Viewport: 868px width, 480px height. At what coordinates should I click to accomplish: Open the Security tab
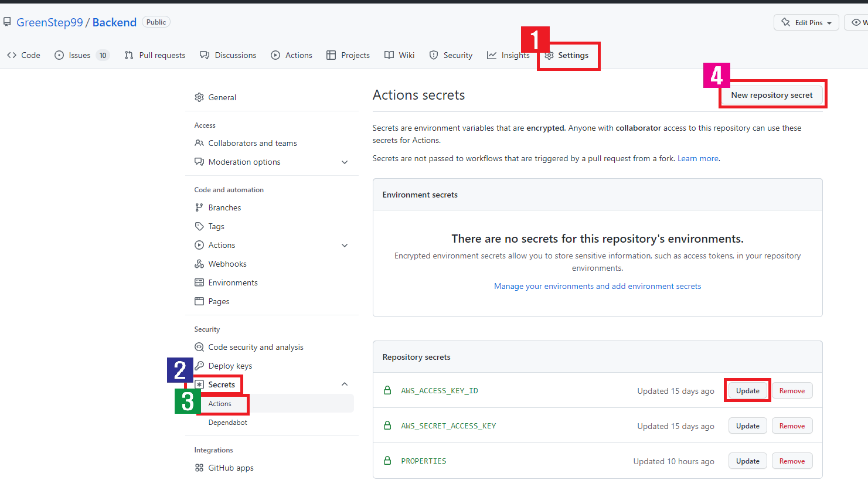(451, 55)
